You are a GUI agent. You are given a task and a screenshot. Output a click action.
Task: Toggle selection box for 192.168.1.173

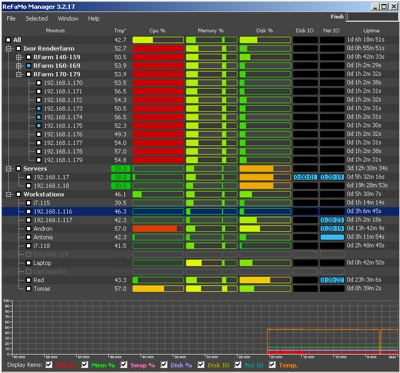coord(39,109)
